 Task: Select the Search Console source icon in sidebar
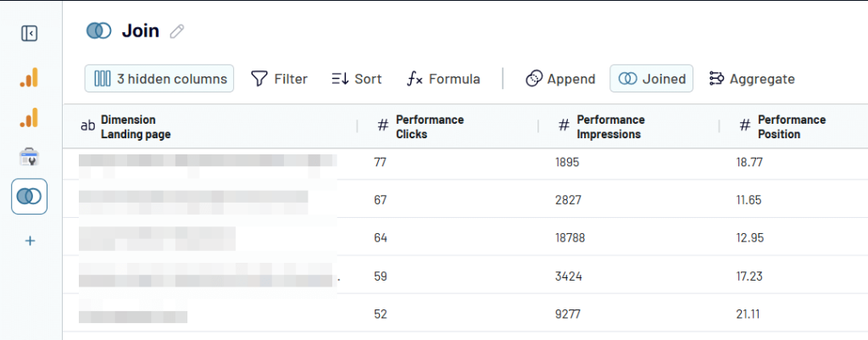pos(30,157)
